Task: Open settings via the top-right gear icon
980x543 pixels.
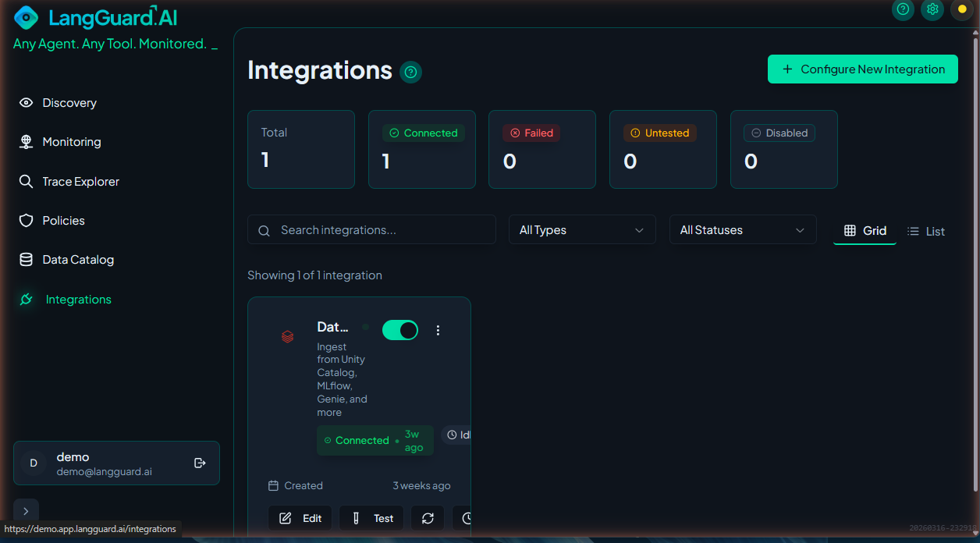Action: pos(932,9)
